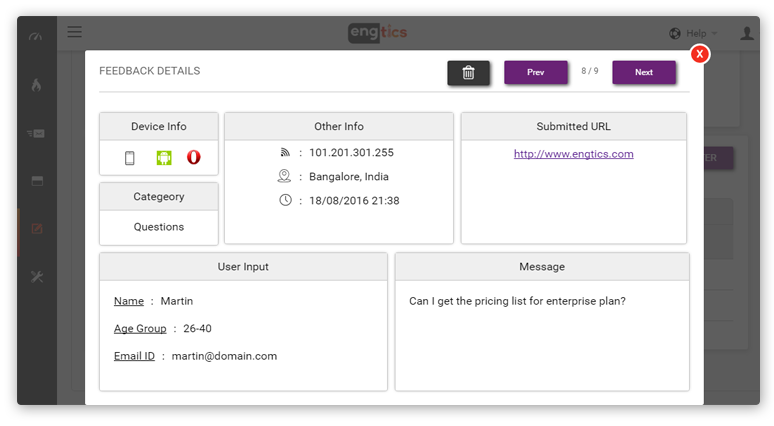Go to previous feedback with Prev
The image size is (774, 426).
click(536, 72)
